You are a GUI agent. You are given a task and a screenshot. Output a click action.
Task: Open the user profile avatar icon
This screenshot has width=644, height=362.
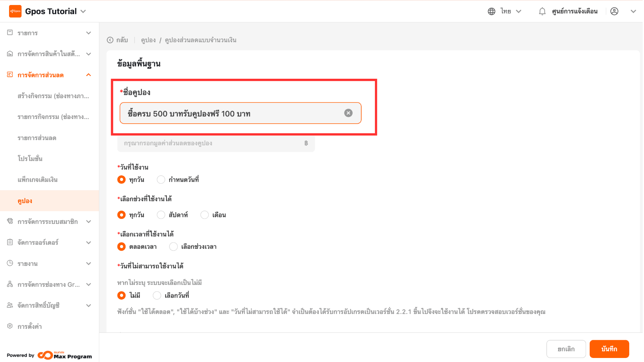click(x=614, y=11)
